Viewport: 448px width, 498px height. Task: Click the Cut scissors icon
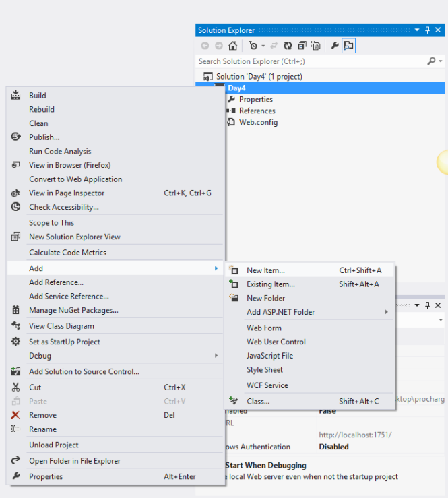point(16,387)
